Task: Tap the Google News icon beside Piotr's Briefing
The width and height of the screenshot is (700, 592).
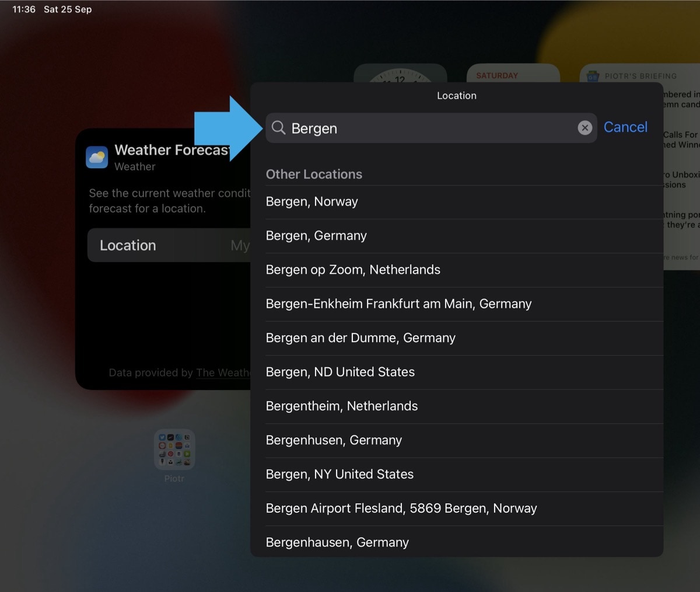Action: click(x=593, y=75)
